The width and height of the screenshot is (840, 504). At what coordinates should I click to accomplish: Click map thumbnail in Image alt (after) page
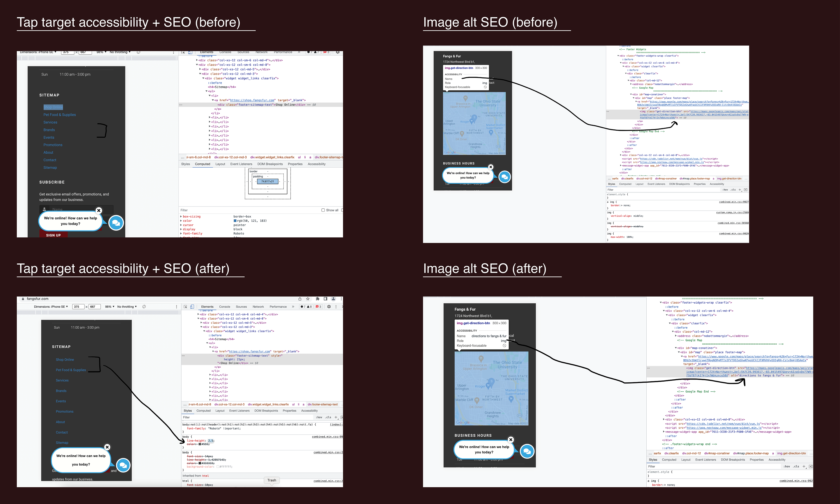tap(491, 388)
